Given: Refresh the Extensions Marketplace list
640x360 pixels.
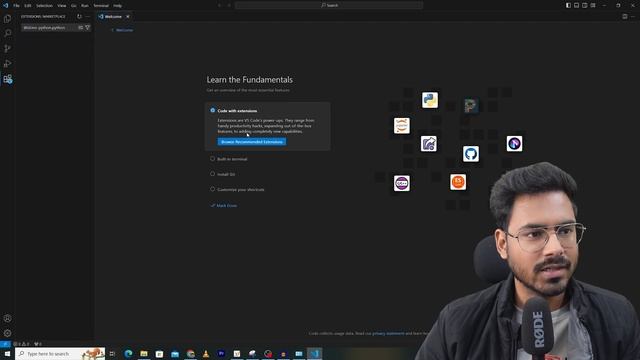Looking at the screenshot, I should click(79, 17).
